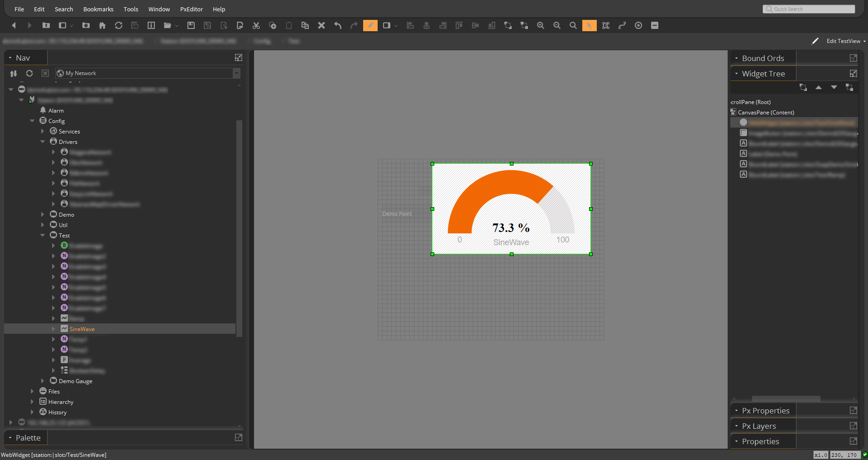Collapse the Test folder node
Screen dimensions: 868x460
coord(43,235)
